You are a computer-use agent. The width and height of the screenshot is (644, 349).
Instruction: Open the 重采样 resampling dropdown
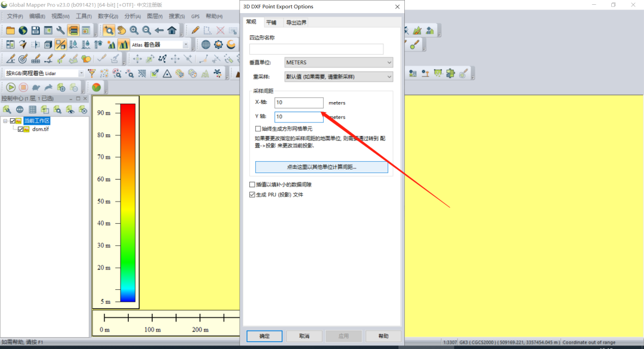pos(339,77)
